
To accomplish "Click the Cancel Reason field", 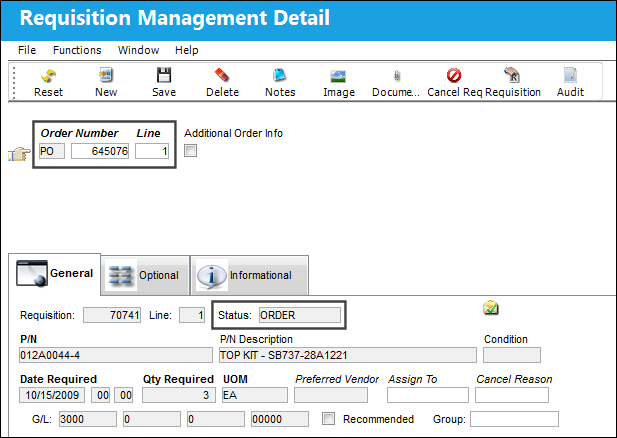I will point(512,395).
